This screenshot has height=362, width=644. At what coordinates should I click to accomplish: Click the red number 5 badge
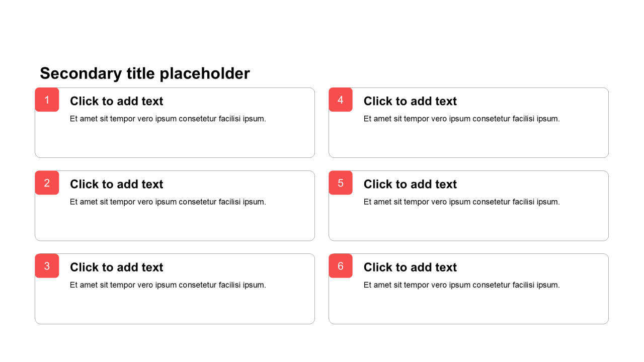[341, 183]
